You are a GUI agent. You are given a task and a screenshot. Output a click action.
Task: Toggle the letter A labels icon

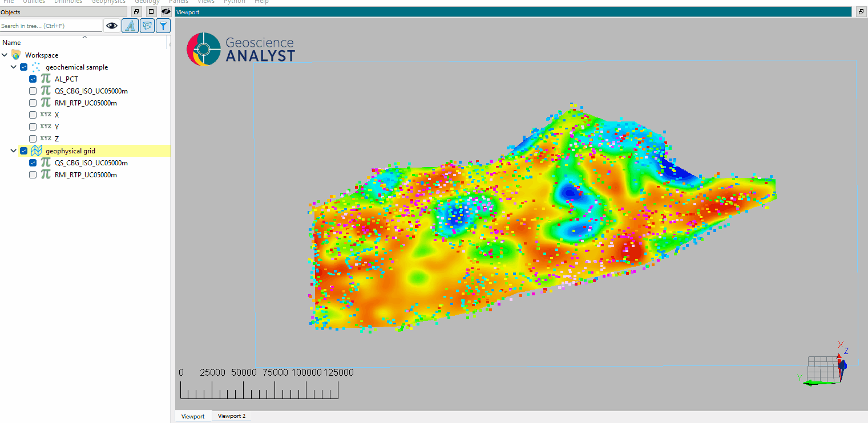coord(130,26)
